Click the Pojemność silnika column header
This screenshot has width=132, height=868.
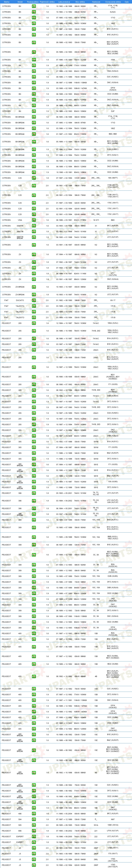[x=47, y=2]
